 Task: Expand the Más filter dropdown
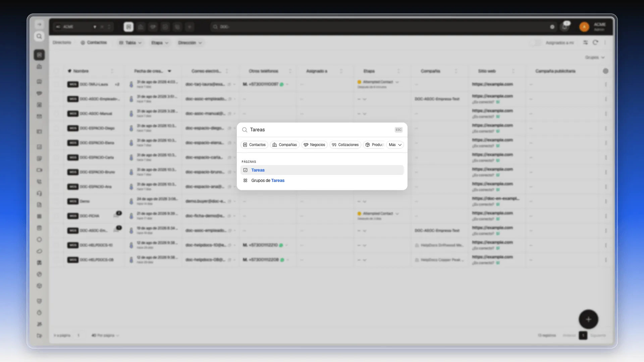coord(395,145)
